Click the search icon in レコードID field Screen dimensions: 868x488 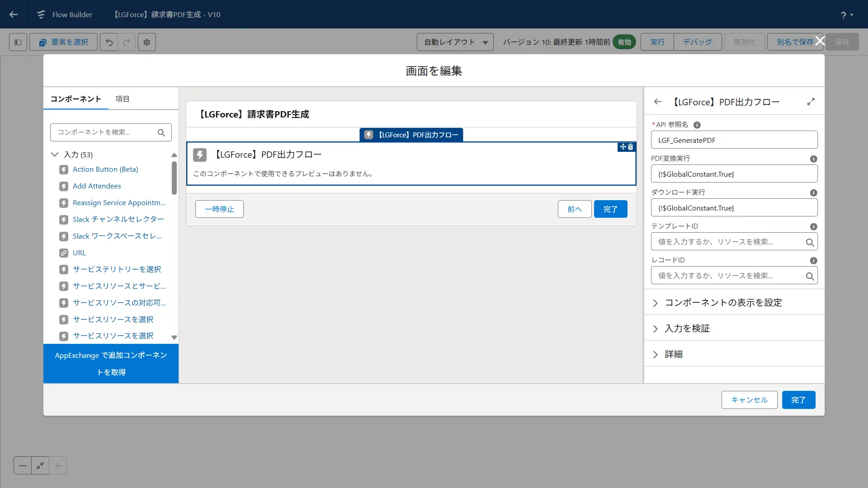(x=810, y=276)
